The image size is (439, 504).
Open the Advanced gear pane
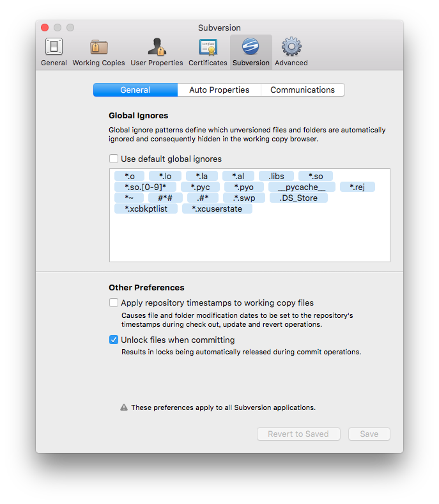pos(291,51)
